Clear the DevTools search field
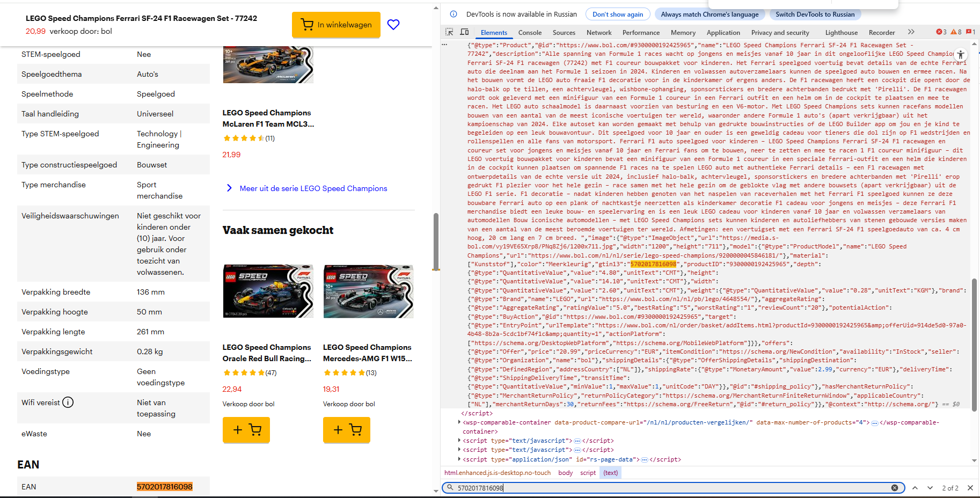980x498 pixels. pos(895,488)
